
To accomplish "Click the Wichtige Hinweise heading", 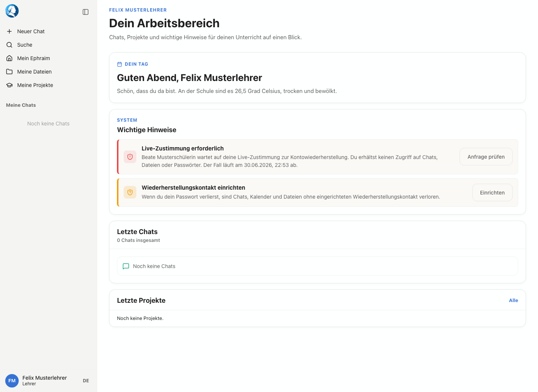I will [146, 130].
